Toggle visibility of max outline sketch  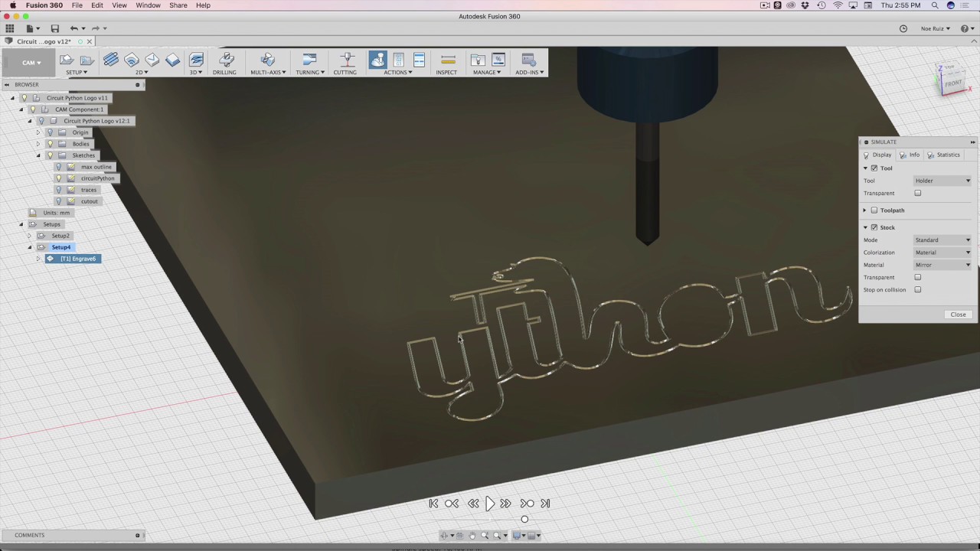pos(59,167)
